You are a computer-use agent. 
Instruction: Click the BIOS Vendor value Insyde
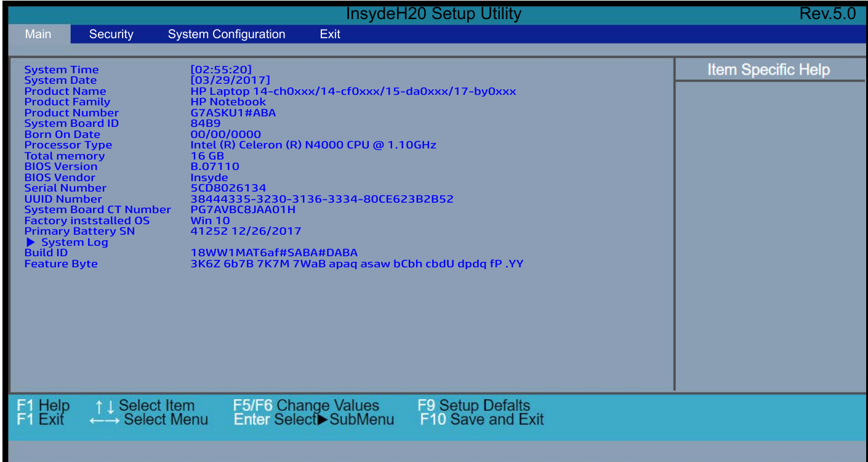pos(209,177)
